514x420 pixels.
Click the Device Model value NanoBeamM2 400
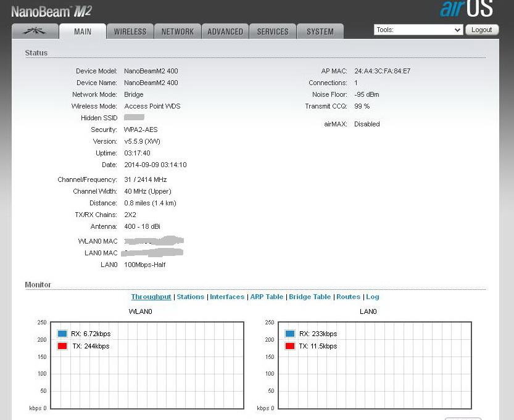point(151,71)
